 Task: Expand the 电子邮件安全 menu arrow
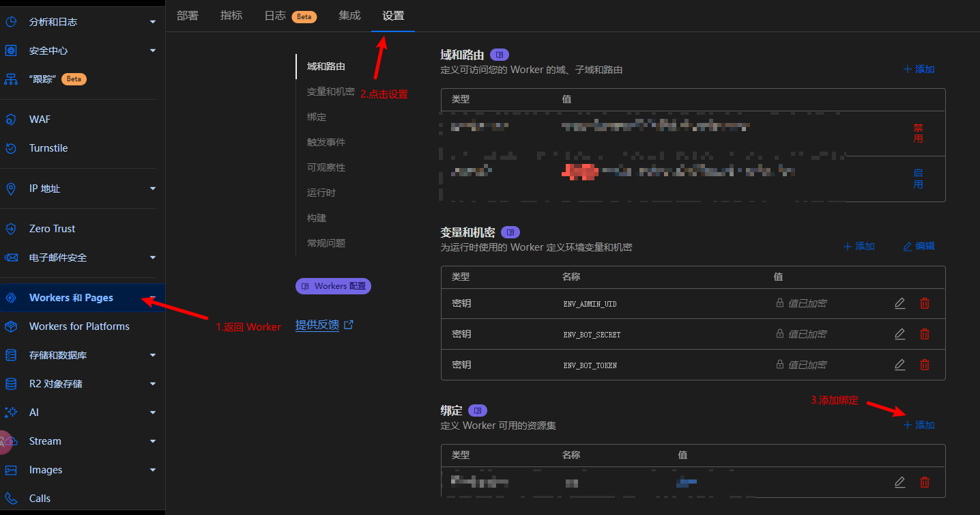[x=153, y=257]
